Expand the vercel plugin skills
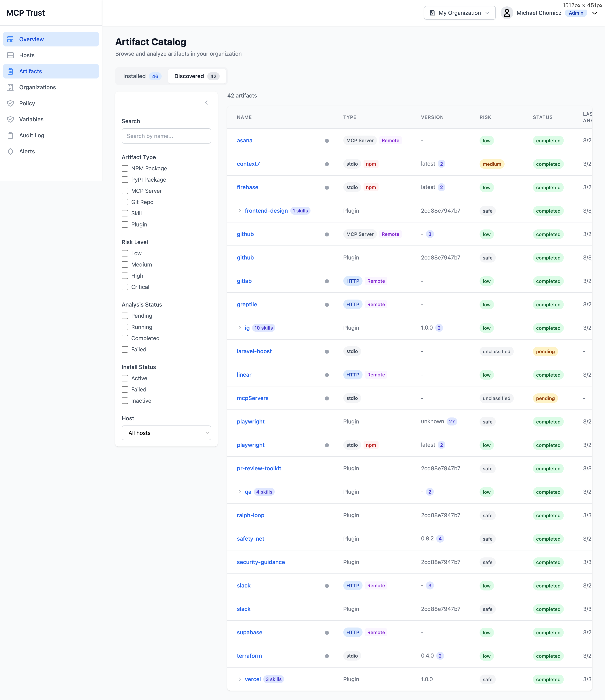Screen dimensions: 605x700 pyautogui.click(x=240, y=679)
